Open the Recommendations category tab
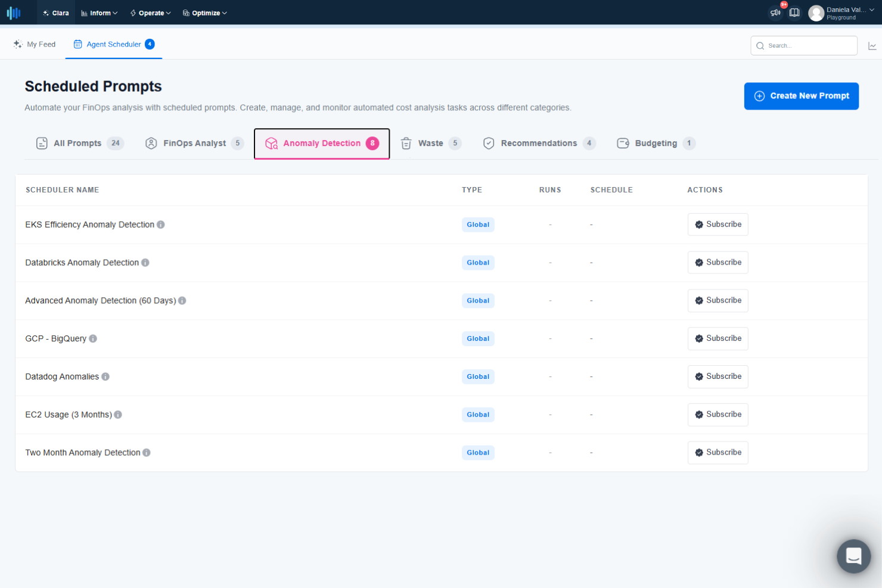 click(539, 143)
